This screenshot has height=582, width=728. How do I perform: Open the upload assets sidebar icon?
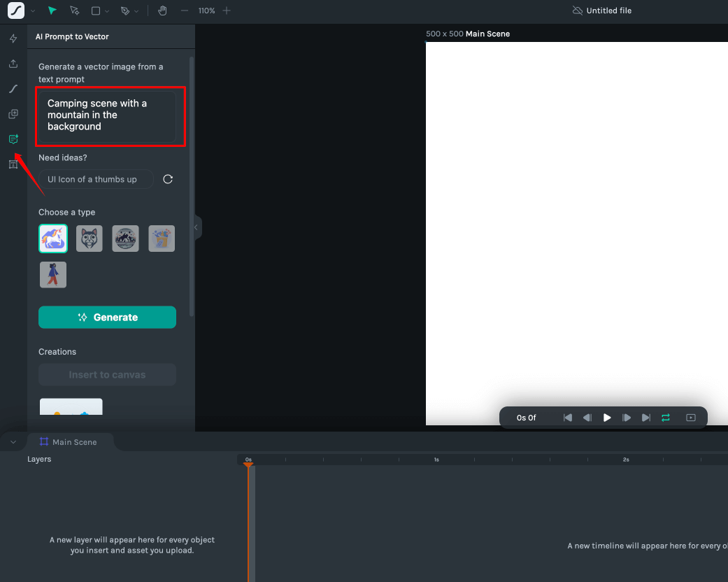(x=13, y=64)
